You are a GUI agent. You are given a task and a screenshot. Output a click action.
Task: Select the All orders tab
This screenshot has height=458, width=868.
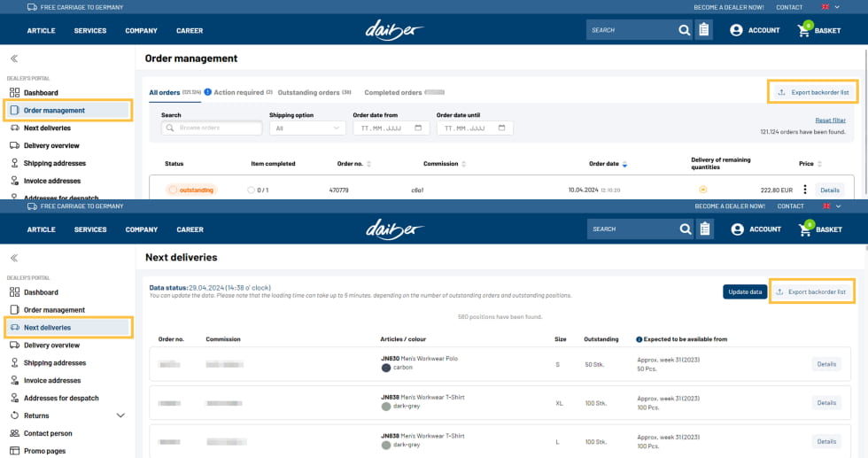point(175,92)
